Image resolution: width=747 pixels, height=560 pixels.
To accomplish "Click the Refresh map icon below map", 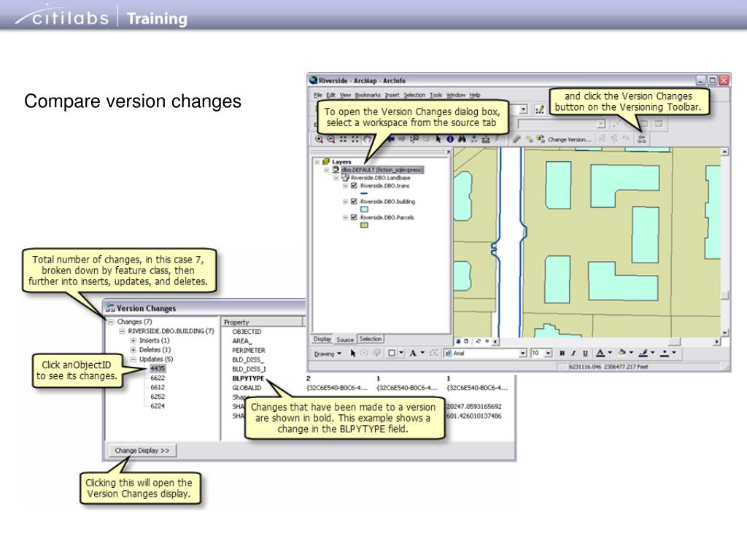I will click(x=478, y=341).
